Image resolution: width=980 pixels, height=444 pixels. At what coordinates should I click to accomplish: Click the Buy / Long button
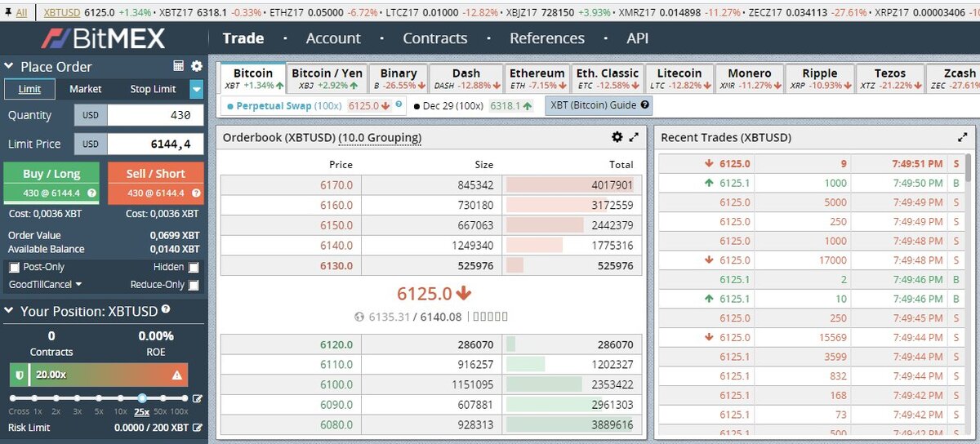(x=51, y=182)
